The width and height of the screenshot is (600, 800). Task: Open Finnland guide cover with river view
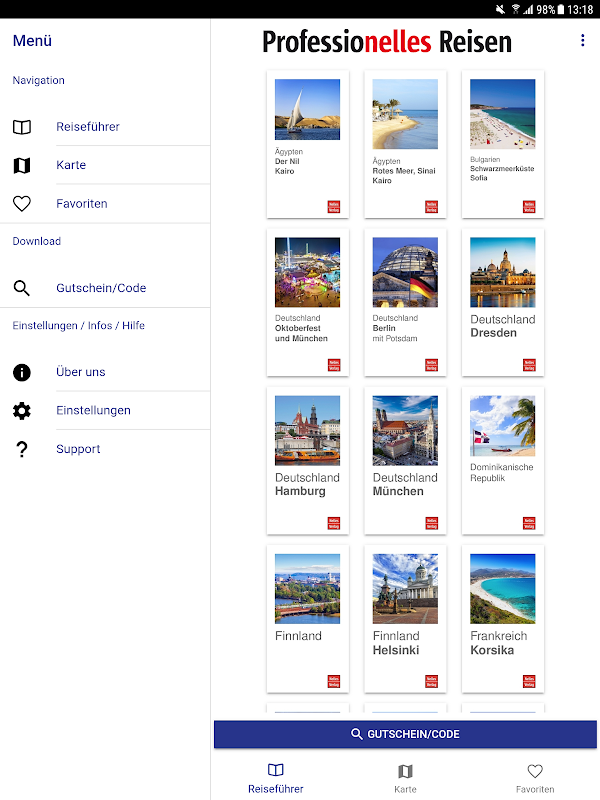pos(307,588)
